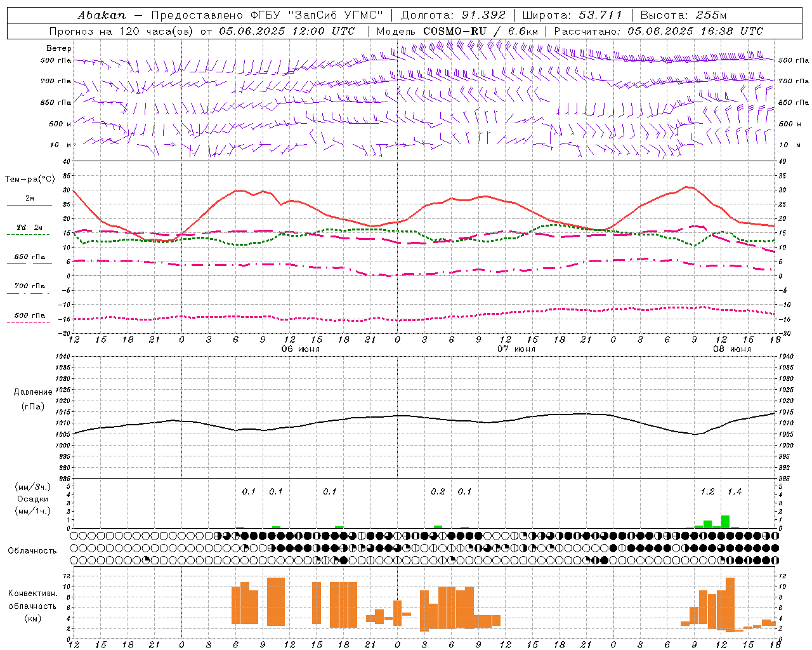
Task: Click the 'Долгота: 91.392' longitude value
Action: pos(453,15)
